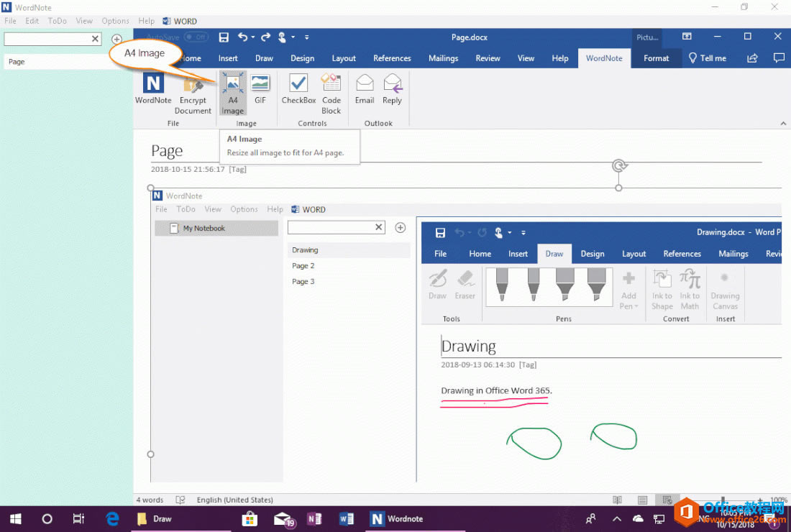The width and height of the screenshot is (791, 532).
Task: Toggle the Draw tool in the inner ribbon
Action: coord(437,286)
